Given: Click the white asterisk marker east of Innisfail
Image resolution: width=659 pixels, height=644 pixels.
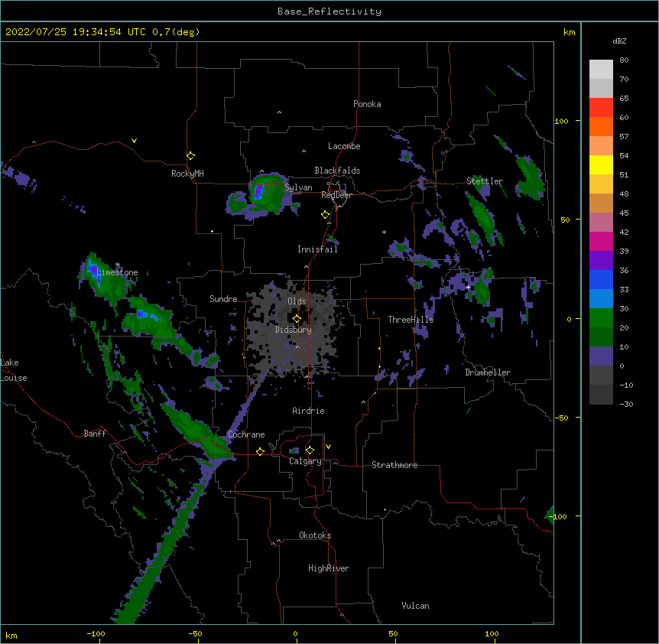Looking at the screenshot, I should pyautogui.click(x=384, y=232).
